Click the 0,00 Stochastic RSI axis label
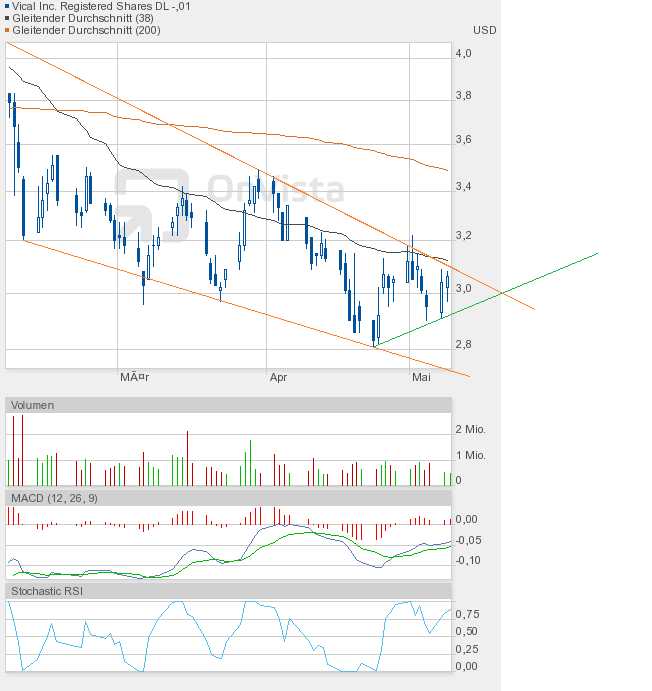 click(x=467, y=666)
